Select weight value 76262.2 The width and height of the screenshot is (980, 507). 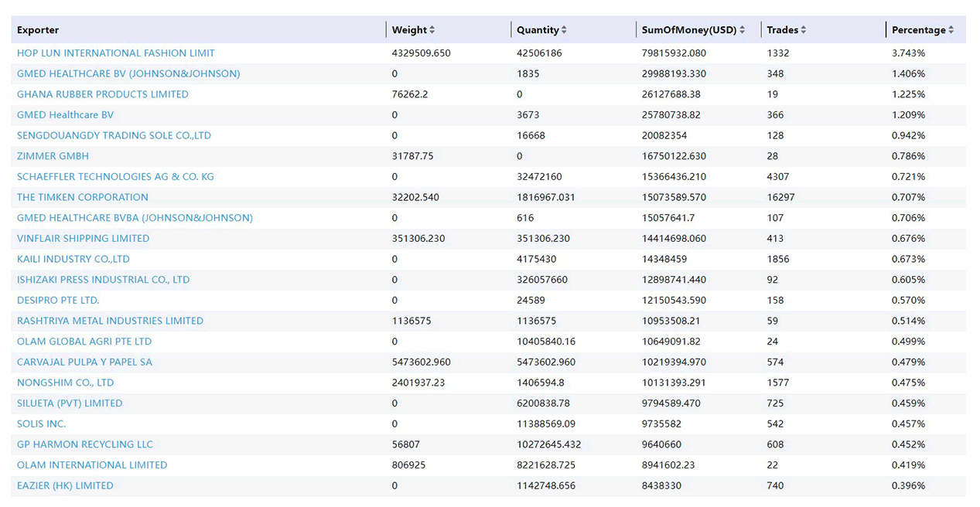[x=411, y=94]
